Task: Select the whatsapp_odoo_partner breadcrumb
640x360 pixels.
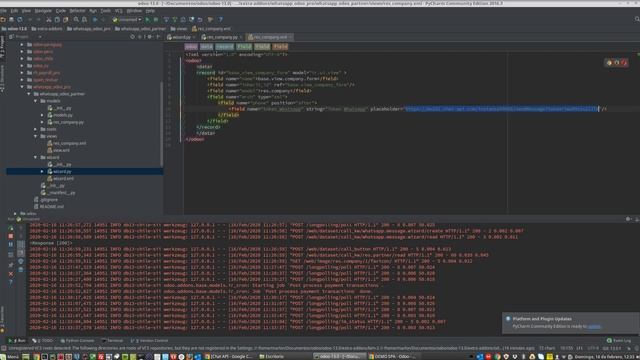Action: click(x=140, y=29)
